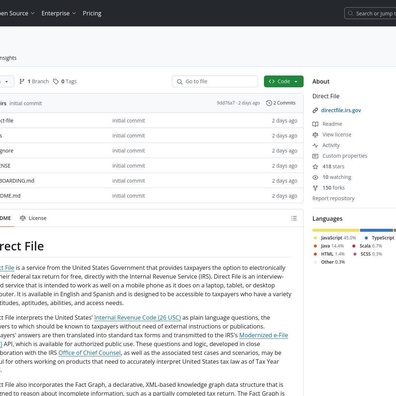Click the pulse icon next to Activity
The image size is (396, 396).
coord(315,145)
